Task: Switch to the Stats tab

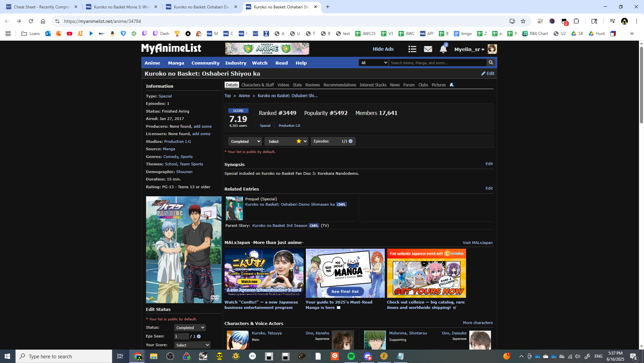Action: (x=297, y=85)
